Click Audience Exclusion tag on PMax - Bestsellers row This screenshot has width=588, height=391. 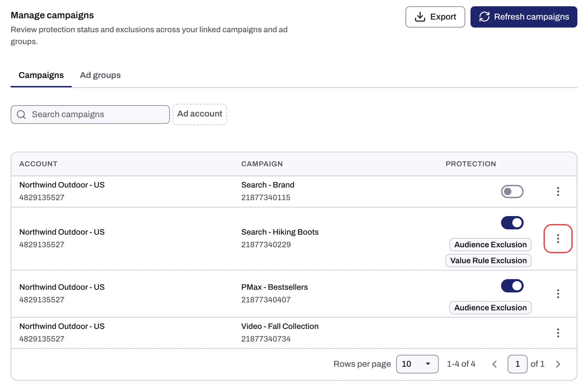(490, 308)
